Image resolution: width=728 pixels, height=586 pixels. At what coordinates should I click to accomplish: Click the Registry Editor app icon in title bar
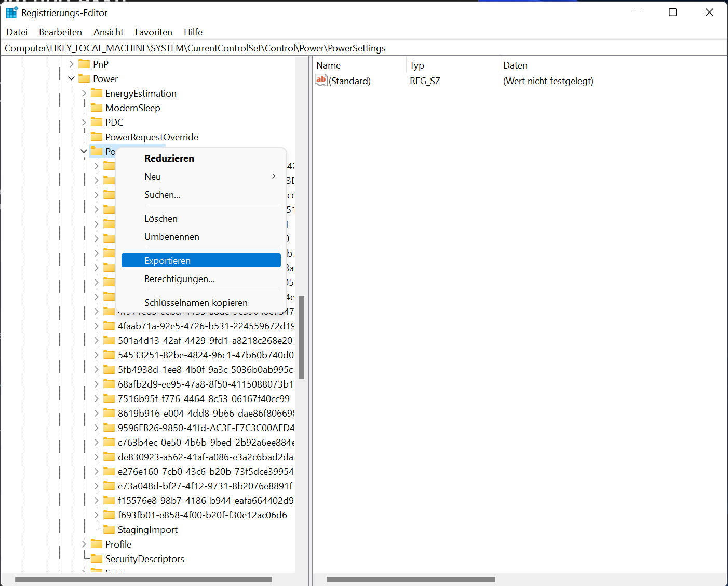tap(11, 12)
